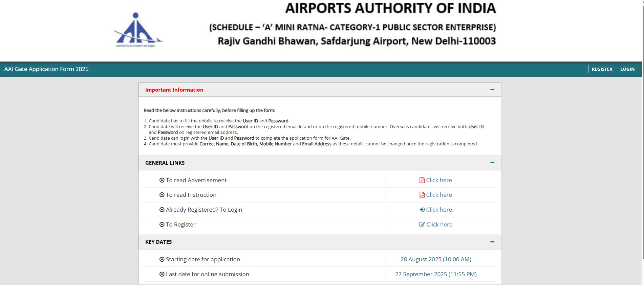Viewport: 644px width, 285px height.
Task: Collapse the Important Information panel
Action: click(492, 90)
